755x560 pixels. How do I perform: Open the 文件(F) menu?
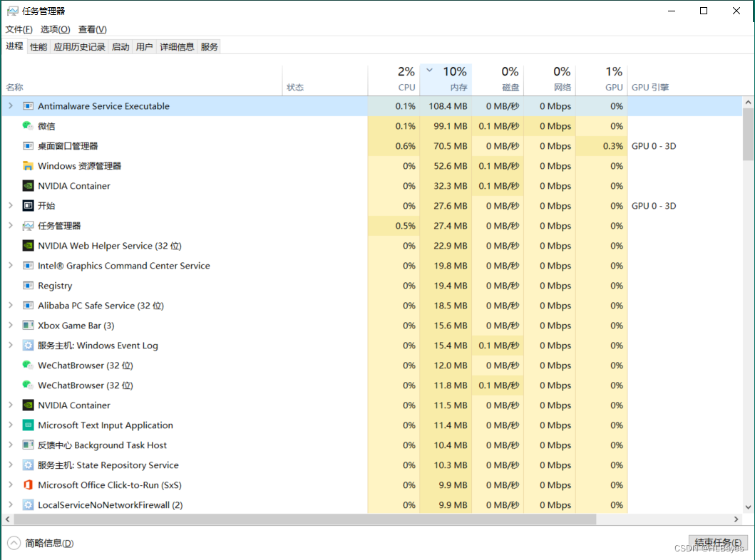point(19,29)
